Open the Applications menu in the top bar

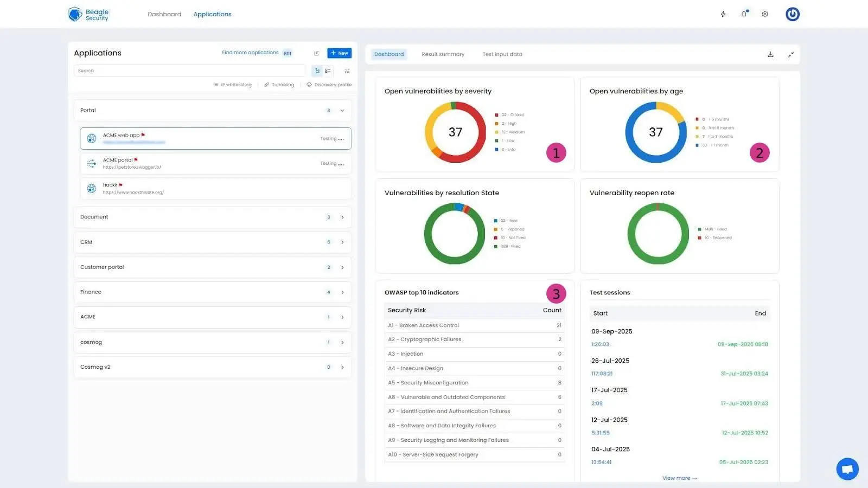pyautogui.click(x=212, y=14)
